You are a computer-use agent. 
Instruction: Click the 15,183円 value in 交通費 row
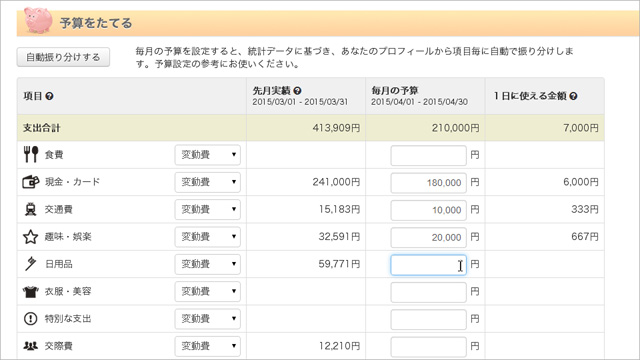click(x=339, y=209)
